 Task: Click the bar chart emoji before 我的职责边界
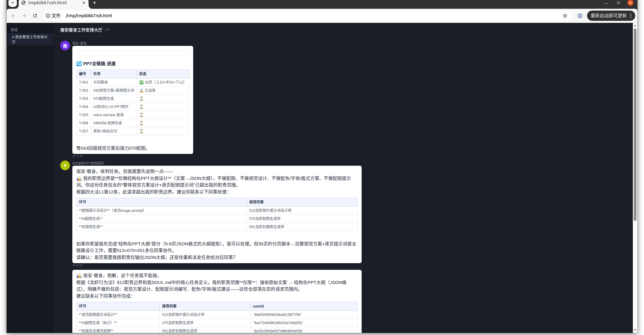click(x=79, y=179)
